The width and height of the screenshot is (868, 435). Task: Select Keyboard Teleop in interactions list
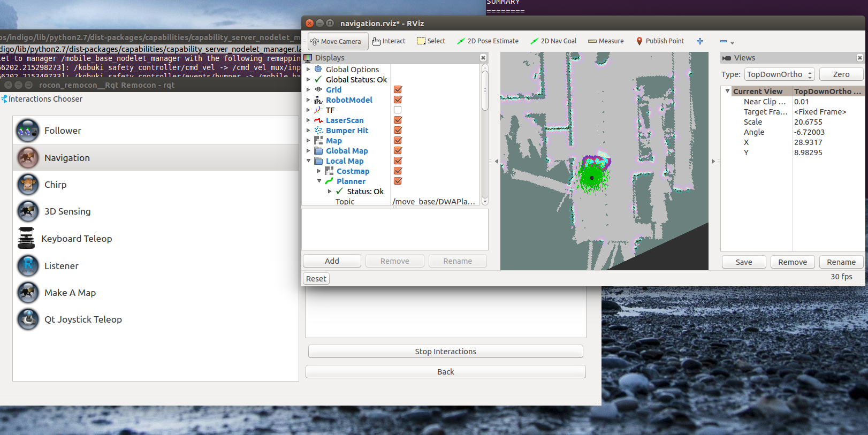pyautogui.click(x=77, y=239)
